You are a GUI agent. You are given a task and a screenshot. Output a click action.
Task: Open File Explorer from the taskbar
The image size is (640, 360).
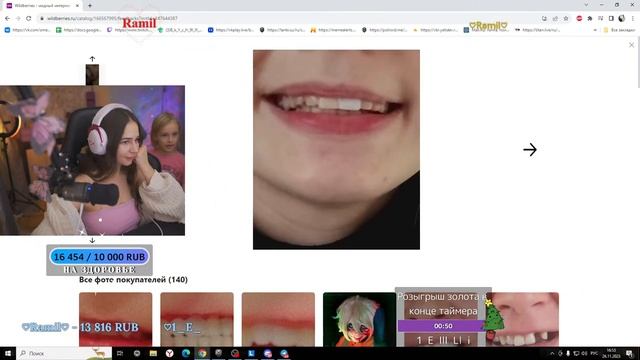click(153, 353)
